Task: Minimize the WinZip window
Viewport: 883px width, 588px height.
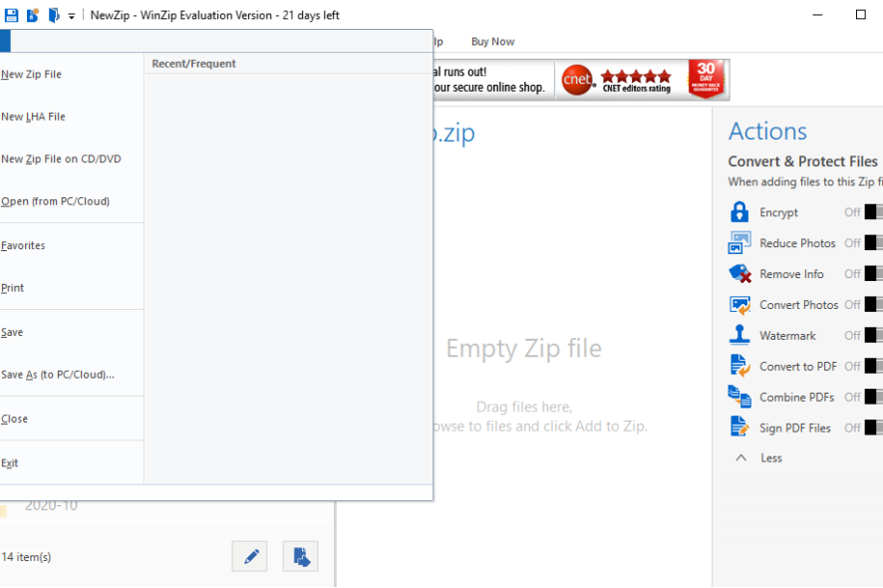Action: (x=817, y=15)
